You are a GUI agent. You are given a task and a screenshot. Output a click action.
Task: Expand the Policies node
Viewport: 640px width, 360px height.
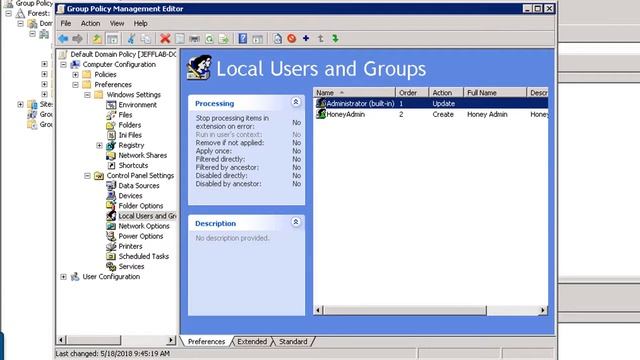pyautogui.click(x=76, y=75)
